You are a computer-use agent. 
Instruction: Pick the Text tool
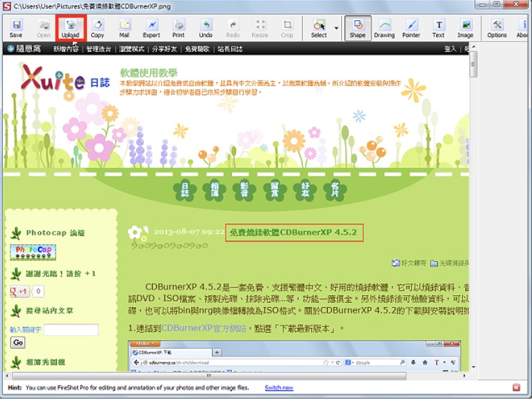438,28
